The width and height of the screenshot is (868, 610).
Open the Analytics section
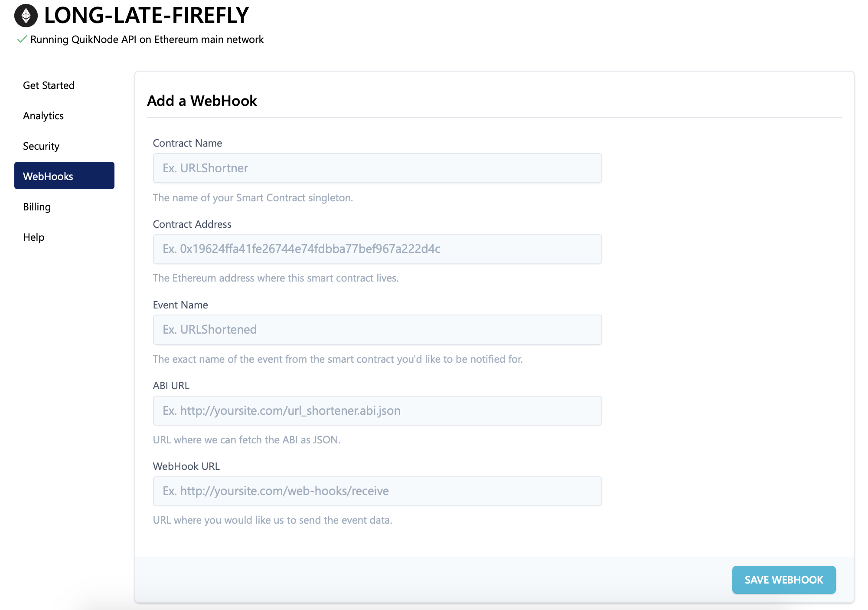[x=43, y=116]
